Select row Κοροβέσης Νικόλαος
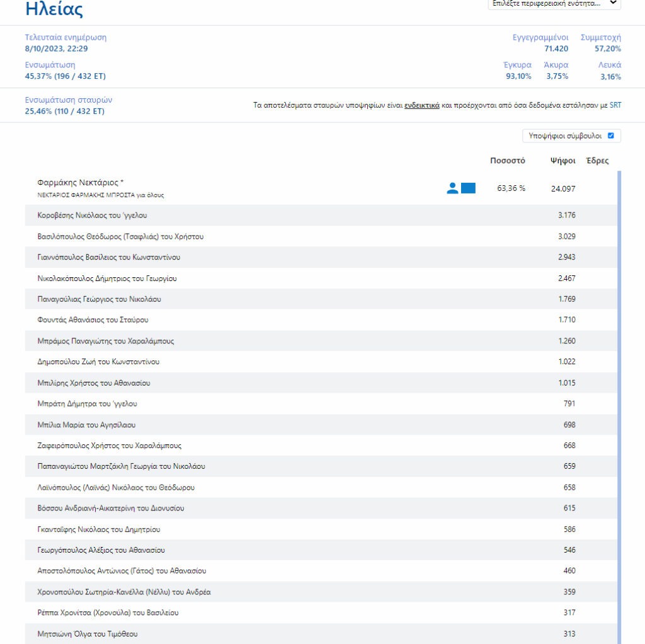 321,216
